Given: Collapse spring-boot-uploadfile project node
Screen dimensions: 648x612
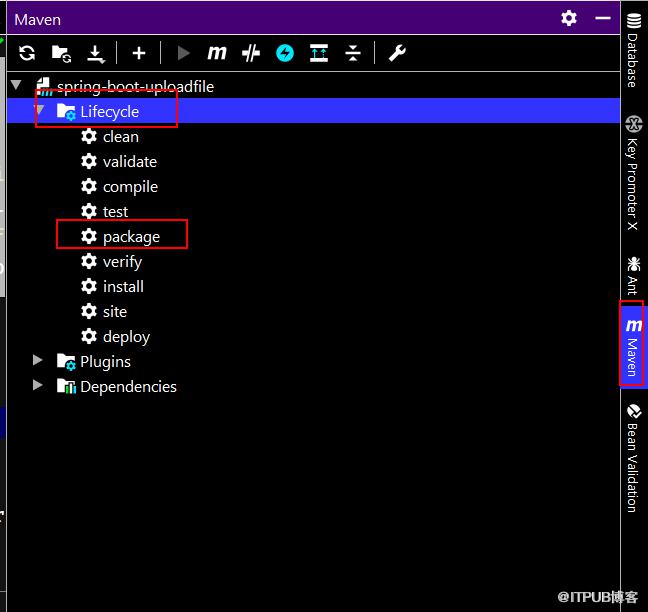Looking at the screenshot, I should coord(16,85).
